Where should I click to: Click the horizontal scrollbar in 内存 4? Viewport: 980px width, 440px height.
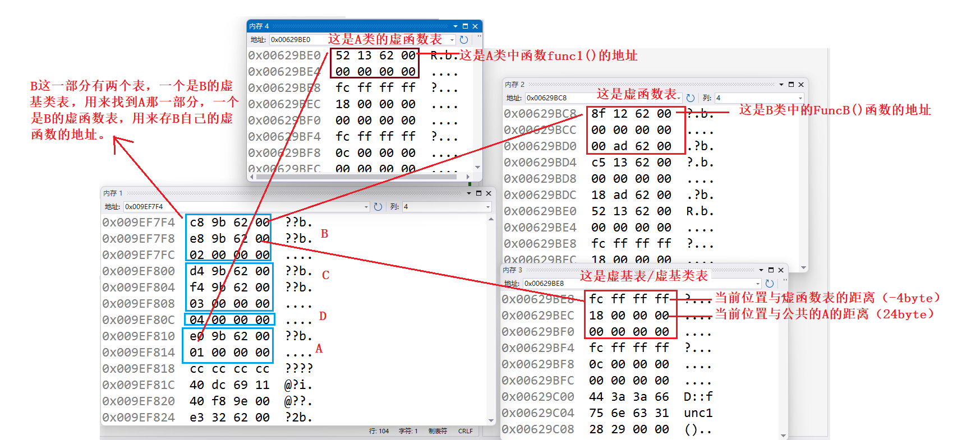click(x=357, y=177)
